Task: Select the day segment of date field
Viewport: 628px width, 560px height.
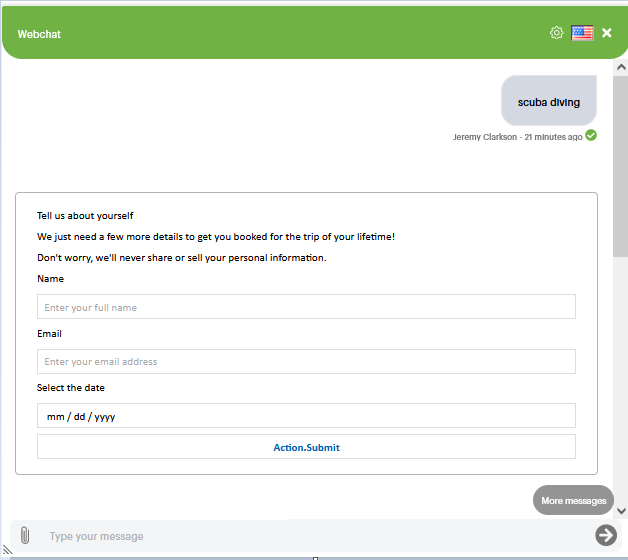Action: pos(80,416)
